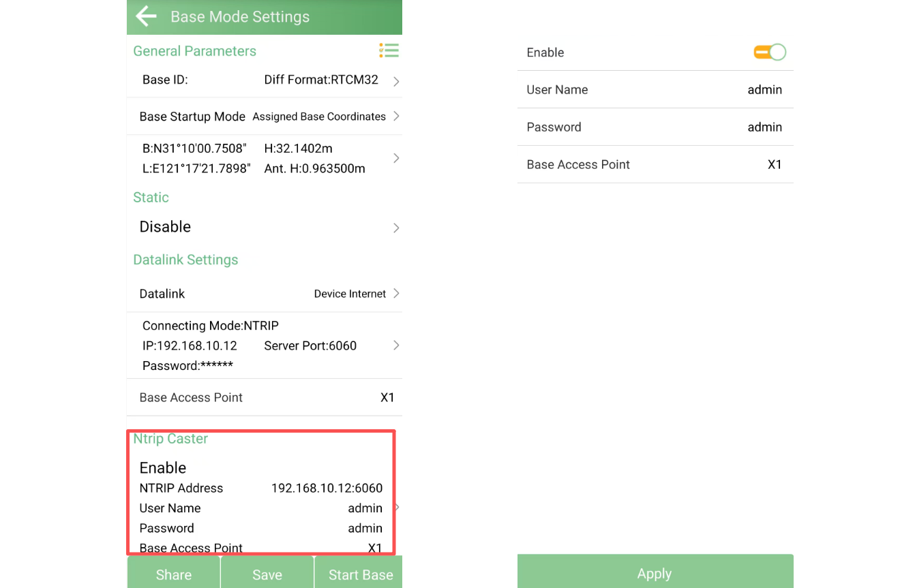Click the Enable label under Ntrip Caster

pyautogui.click(x=163, y=467)
